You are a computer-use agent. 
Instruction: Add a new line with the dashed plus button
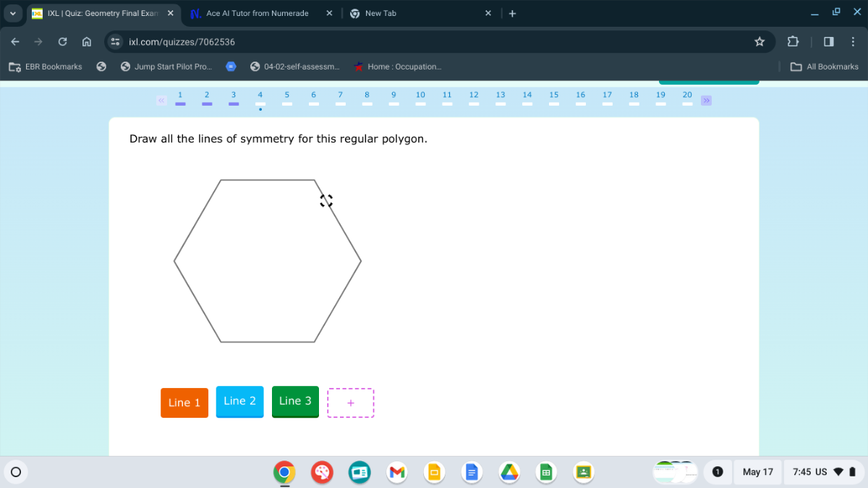[x=350, y=403]
